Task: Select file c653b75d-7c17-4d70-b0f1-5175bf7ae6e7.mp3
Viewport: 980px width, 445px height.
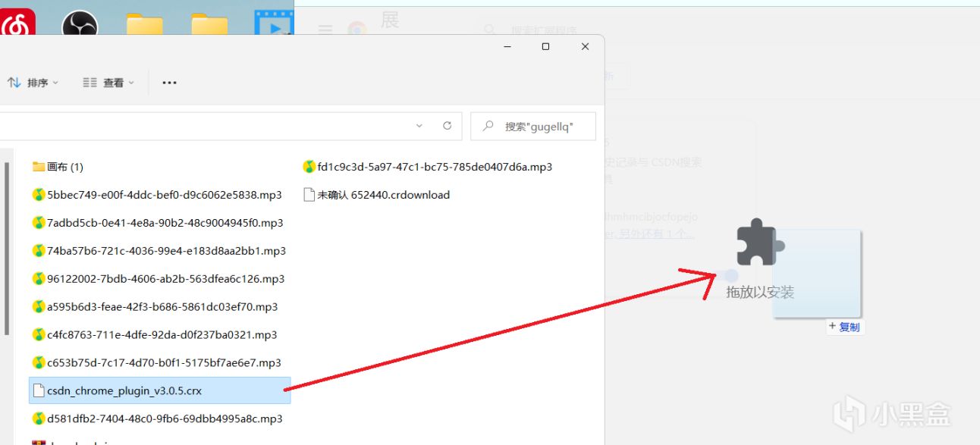Action: click(157, 363)
